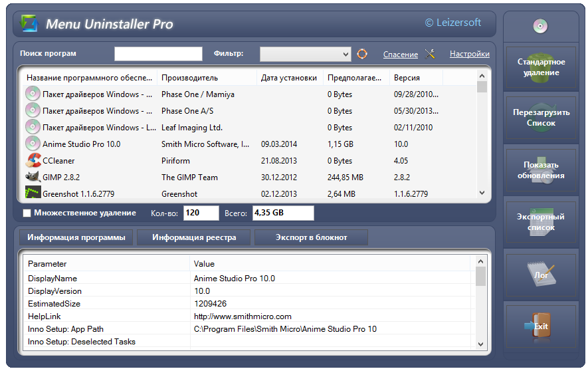Click disc icon of Phase One A/S row
The height and width of the screenshot is (373, 588).
pos(33,110)
